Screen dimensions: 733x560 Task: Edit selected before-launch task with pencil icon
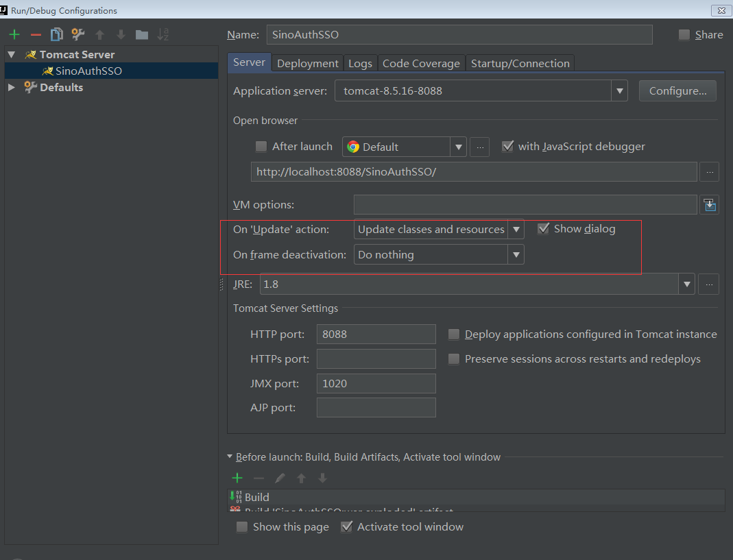[280, 478]
